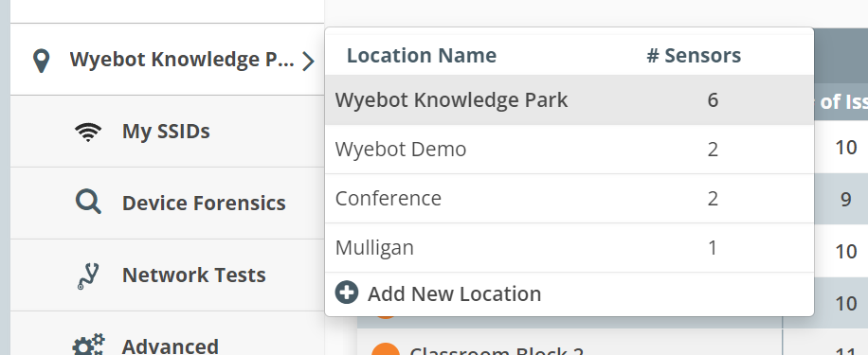
Task: Select Wyebot Knowledge Park location row
Action: pyautogui.click(x=570, y=100)
